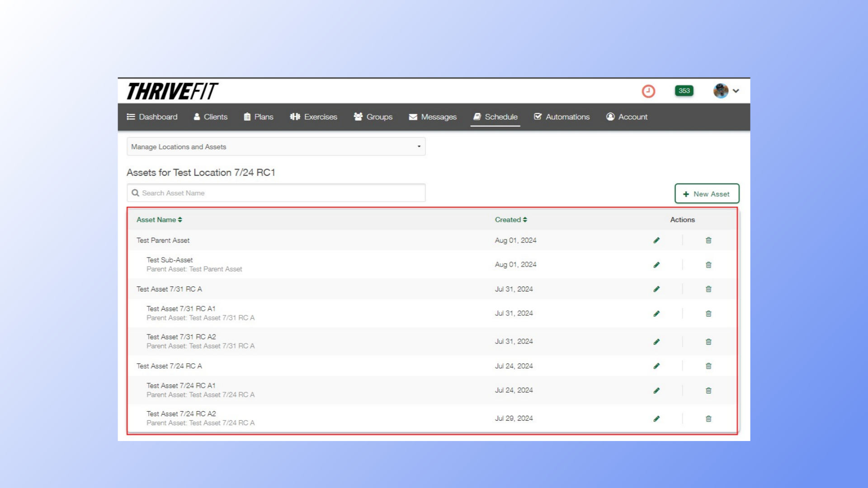The image size is (868, 488).
Task: Open the Automations menu item
Action: click(561, 117)
